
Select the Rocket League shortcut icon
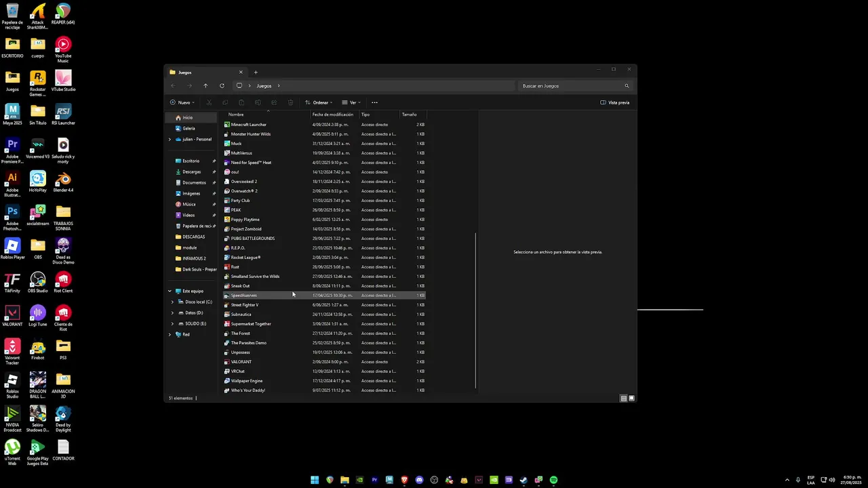coord(227,258)
